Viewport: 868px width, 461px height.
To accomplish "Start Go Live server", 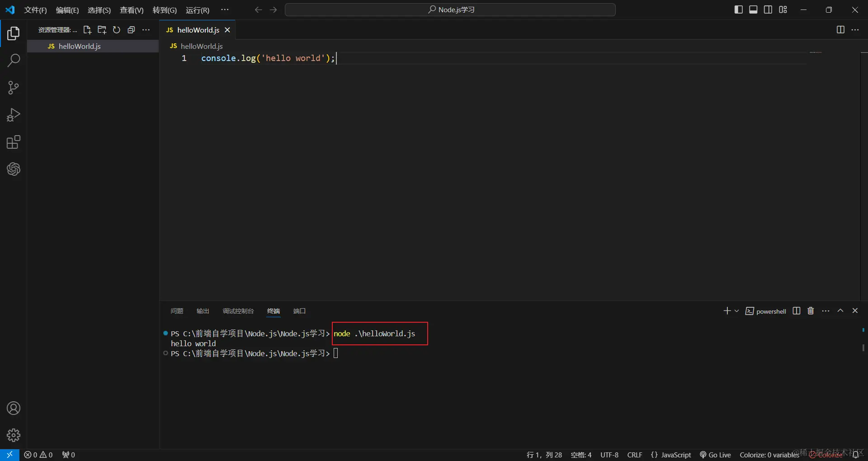I will [x=715, y=455].
